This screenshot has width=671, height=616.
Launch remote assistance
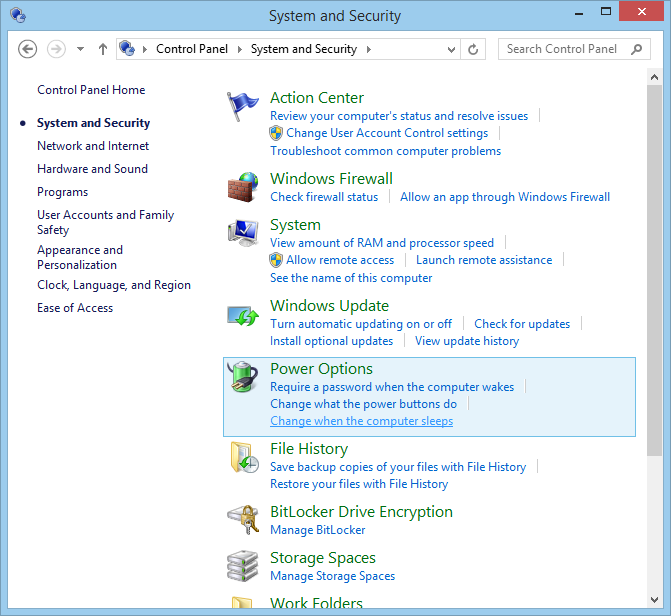(x=484, y=260)
